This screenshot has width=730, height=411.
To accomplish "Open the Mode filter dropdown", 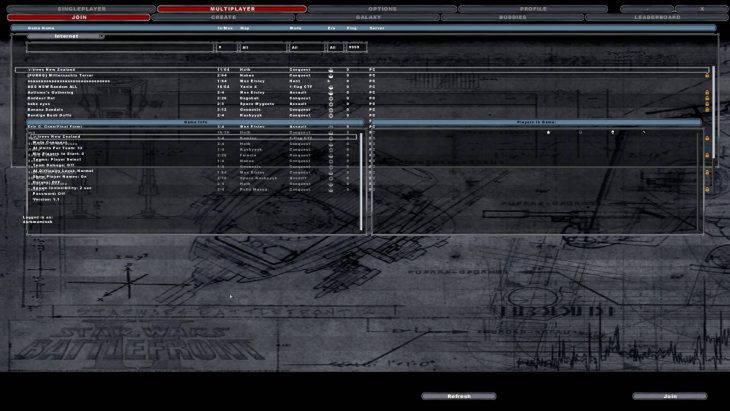I will 307,47.
